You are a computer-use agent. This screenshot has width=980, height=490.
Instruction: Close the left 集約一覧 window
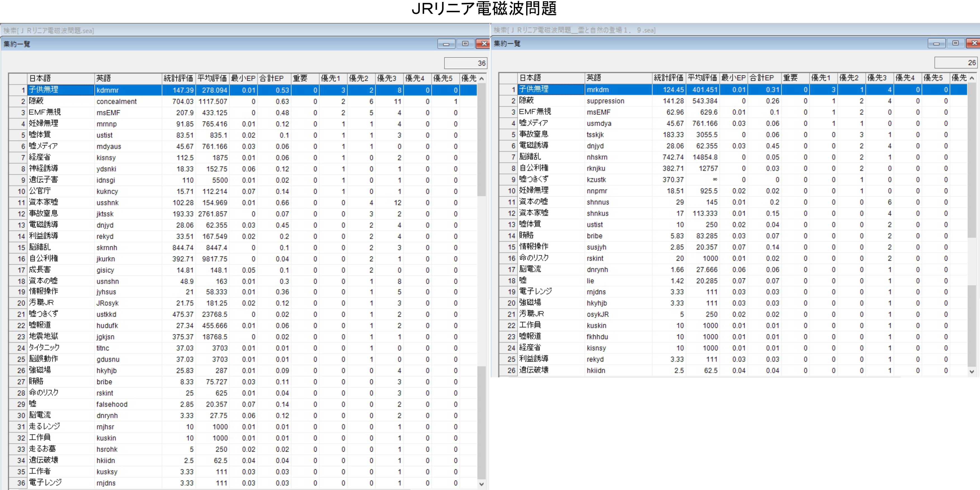[x=483, y=44]
